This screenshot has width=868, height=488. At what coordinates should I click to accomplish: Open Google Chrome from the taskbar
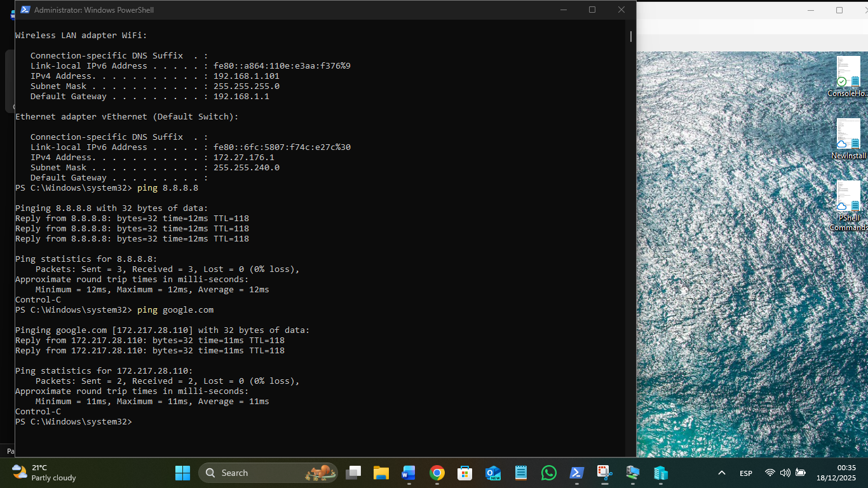click(x=437, y=473)
